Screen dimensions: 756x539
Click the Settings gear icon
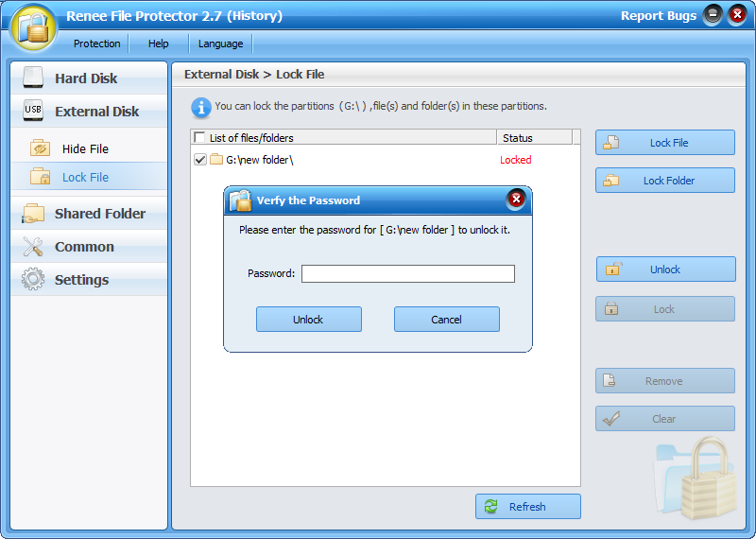[x=33, y=280]
